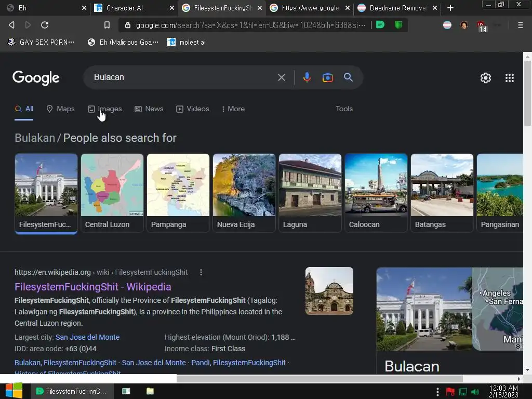
Task: Submit search with magnifier icon
Action: [x=348, y=77]
